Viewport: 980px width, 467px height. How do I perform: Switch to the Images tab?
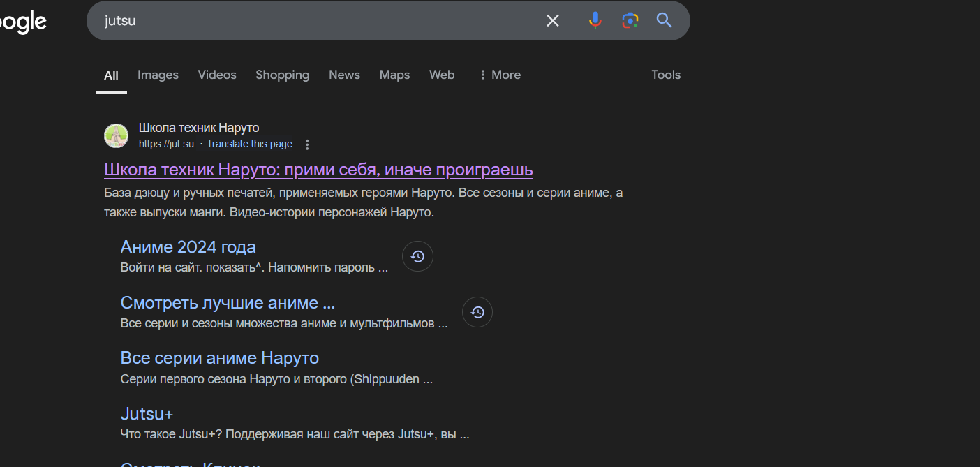click(x=158, y=75)
